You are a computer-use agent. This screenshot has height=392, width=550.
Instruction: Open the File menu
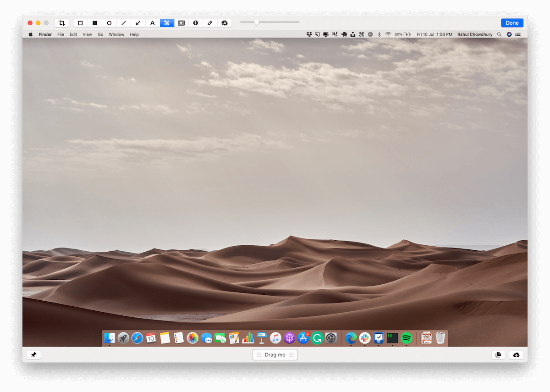[x=60, y=34]
